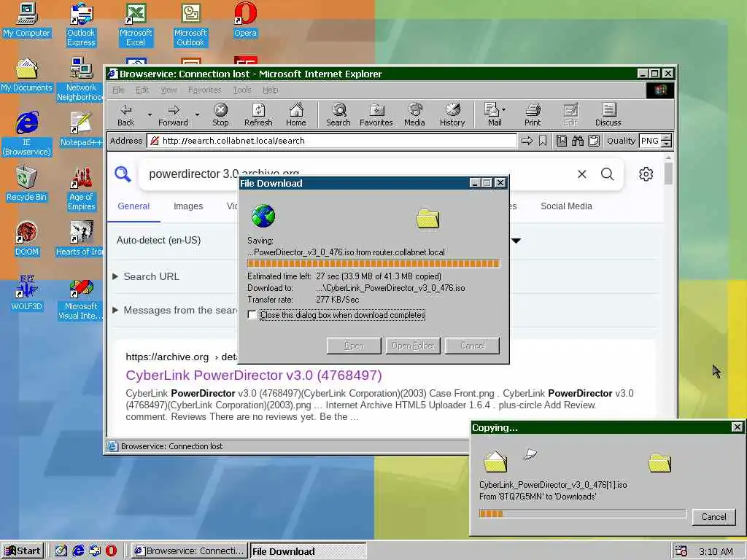Expand 'Messages from the search' section
The height and width of the screenshot is (560, 747).
coord(174,311)
